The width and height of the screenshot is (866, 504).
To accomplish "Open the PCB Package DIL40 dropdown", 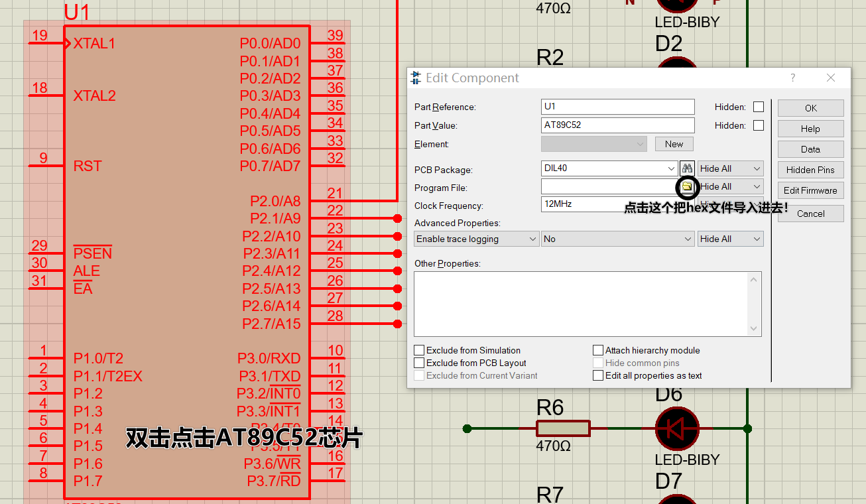I will [671, 168].
